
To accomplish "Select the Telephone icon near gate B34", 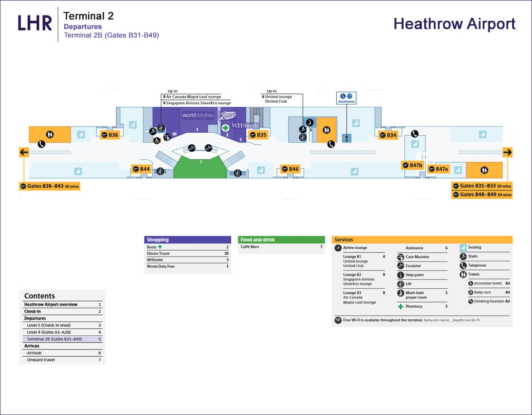I will [415, 134].
